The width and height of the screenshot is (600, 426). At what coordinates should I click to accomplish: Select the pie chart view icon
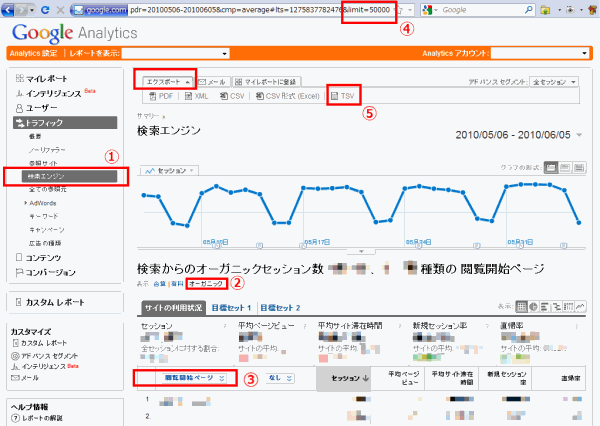(x=533, y=306)
